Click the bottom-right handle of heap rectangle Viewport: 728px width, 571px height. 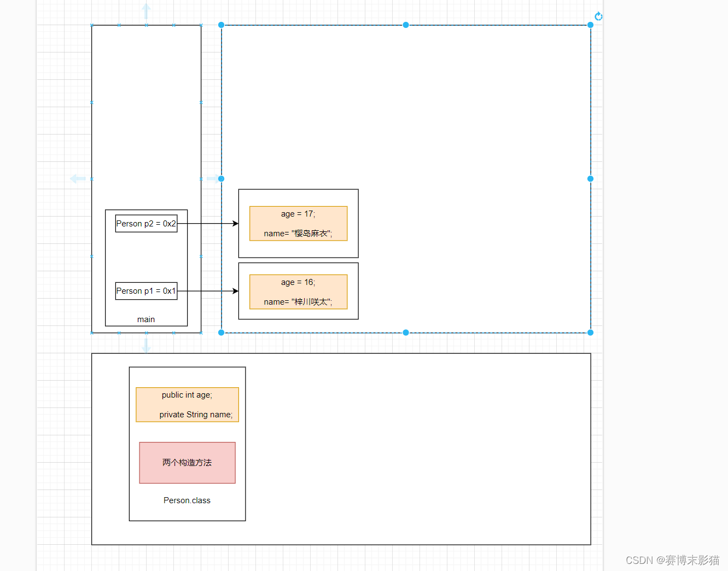point(590,333)
